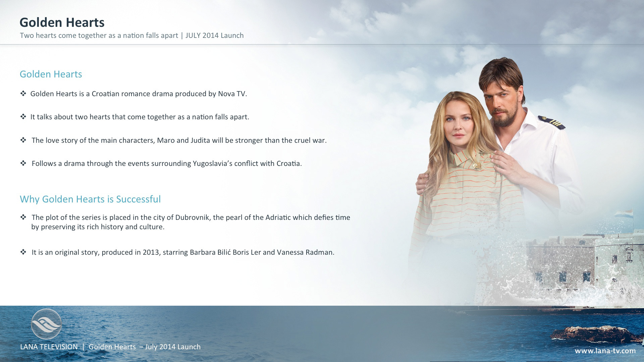Click the Lana Television logo icon
The width and height of the screenshot is (644, 362).
click(x=46, y=324)
